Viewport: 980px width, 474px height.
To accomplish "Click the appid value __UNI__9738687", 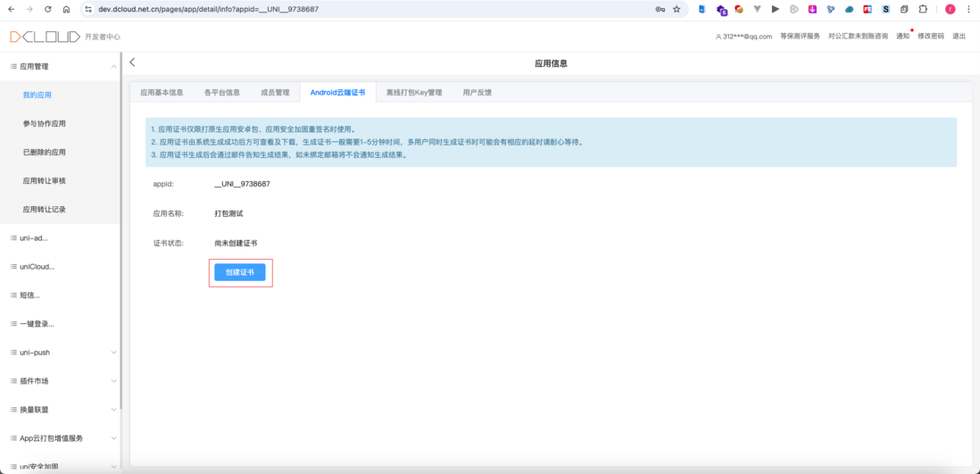I will (x=242, y=184).
